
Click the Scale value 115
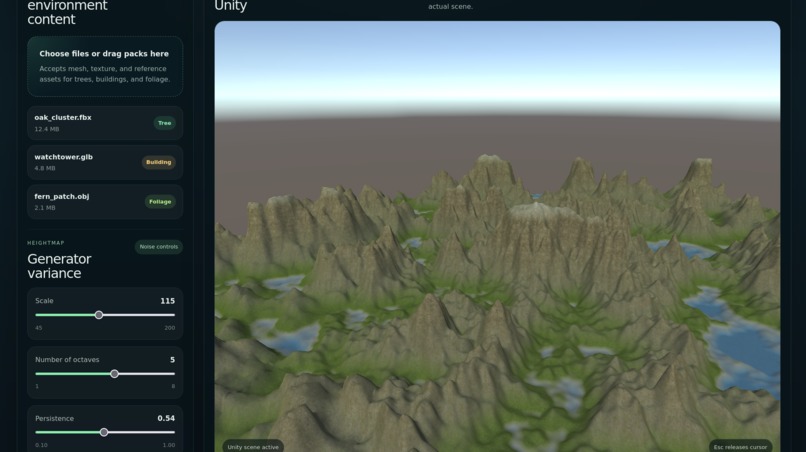168,301
